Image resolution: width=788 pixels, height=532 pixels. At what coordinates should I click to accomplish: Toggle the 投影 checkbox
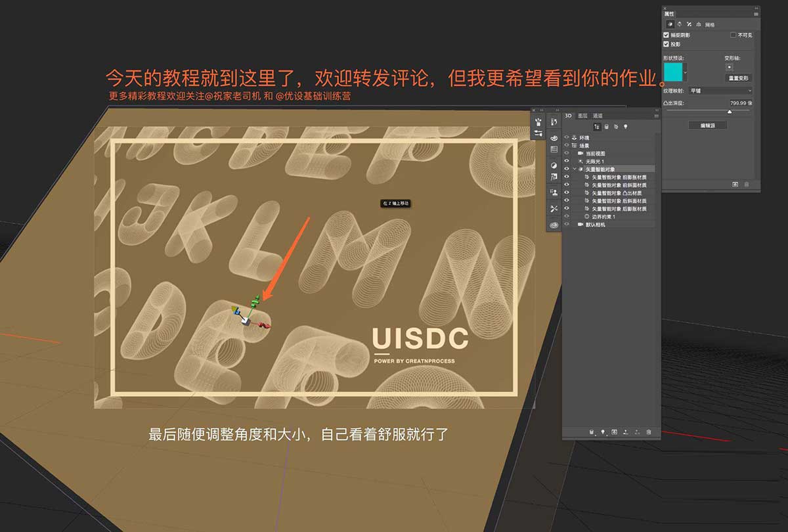(x=666, y=44)
